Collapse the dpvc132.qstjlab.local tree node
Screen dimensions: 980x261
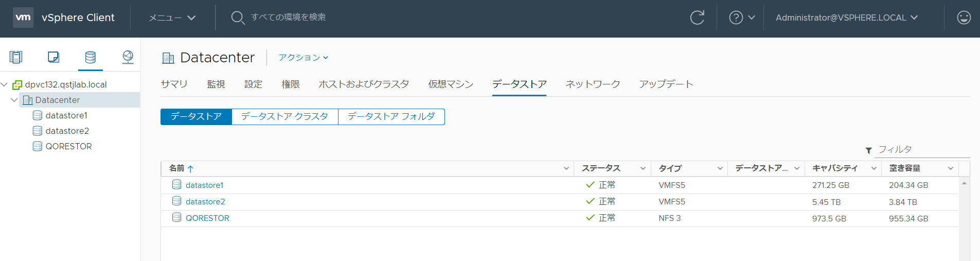(4, 84)
